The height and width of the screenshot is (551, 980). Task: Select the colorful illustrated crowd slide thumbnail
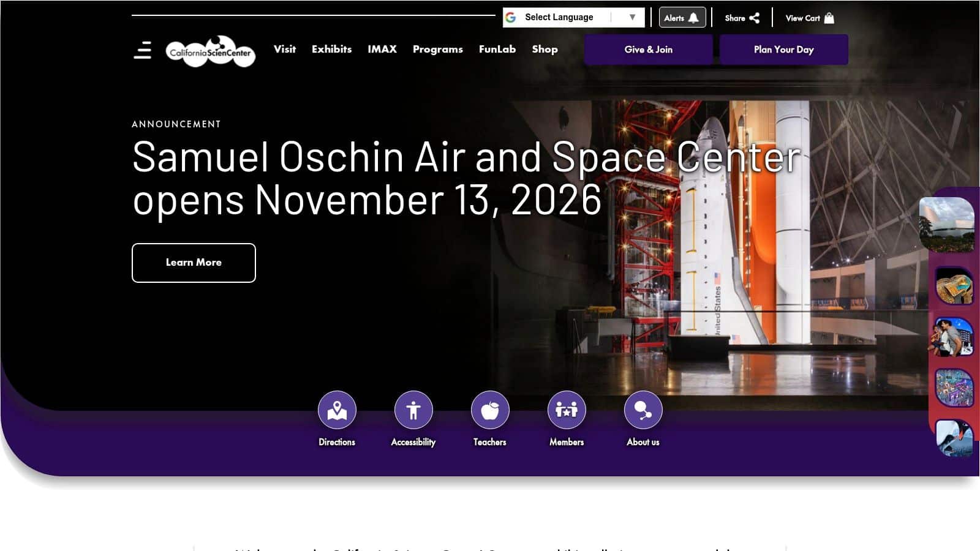click(x=954, y=388)
